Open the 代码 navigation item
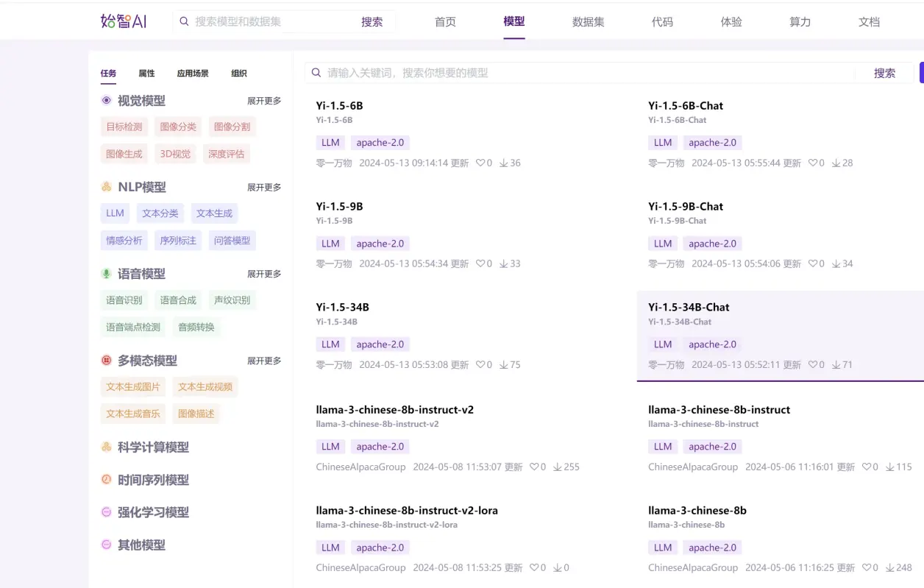 662,22
